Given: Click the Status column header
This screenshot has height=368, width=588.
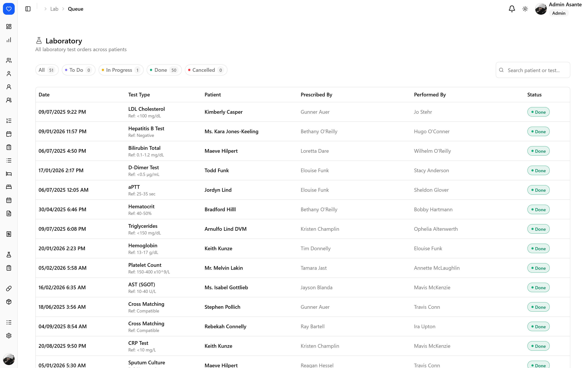Looking at the screenshot, I should (534, 95).
